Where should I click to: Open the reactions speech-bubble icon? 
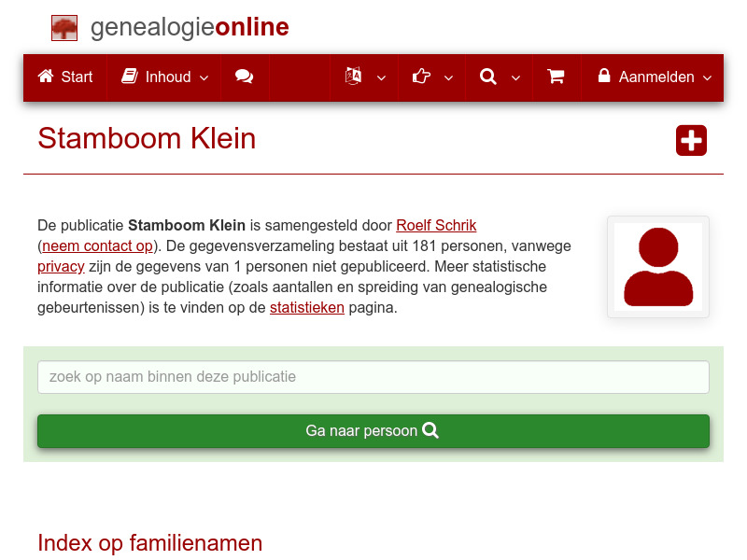click(245, 77)
